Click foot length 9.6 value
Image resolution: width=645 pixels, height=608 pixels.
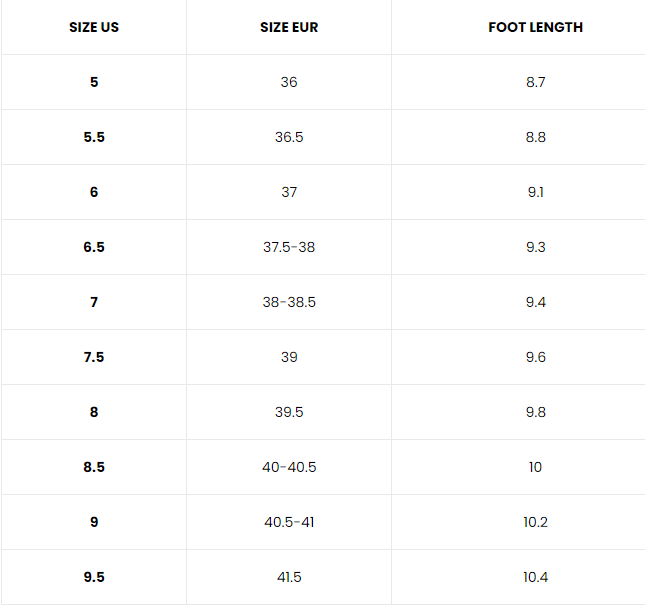tap(536, 357)
